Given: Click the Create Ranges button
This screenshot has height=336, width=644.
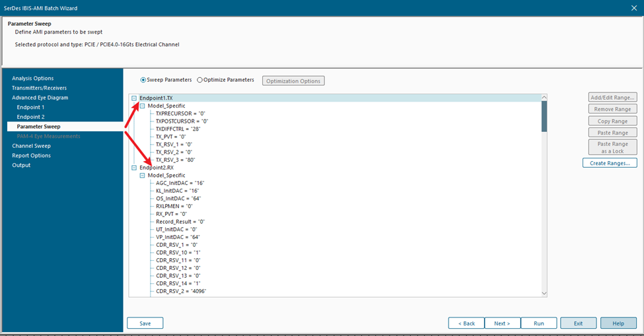Looking at the screenshot, I should pyautogui.click(x=609, y=163).
